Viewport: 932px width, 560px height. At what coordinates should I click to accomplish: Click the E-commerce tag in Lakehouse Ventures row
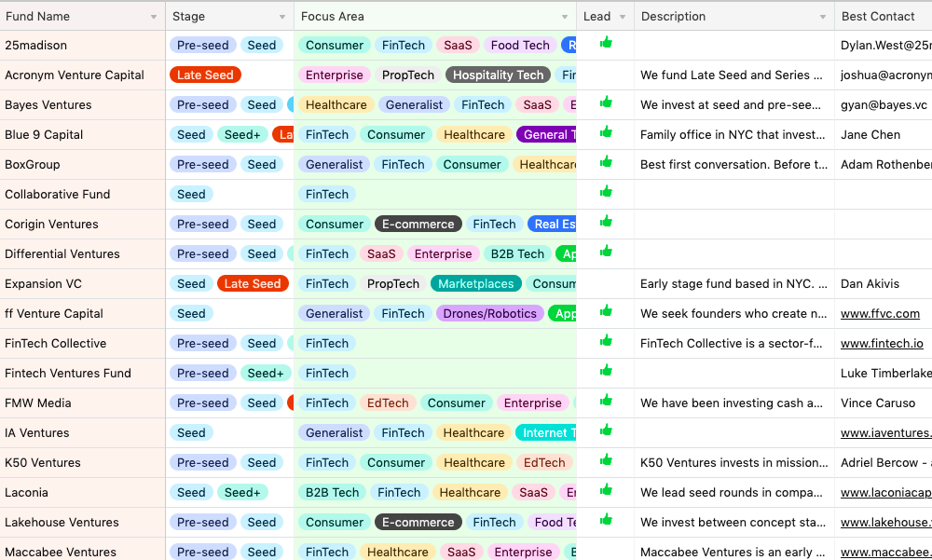tap(418, 522)
